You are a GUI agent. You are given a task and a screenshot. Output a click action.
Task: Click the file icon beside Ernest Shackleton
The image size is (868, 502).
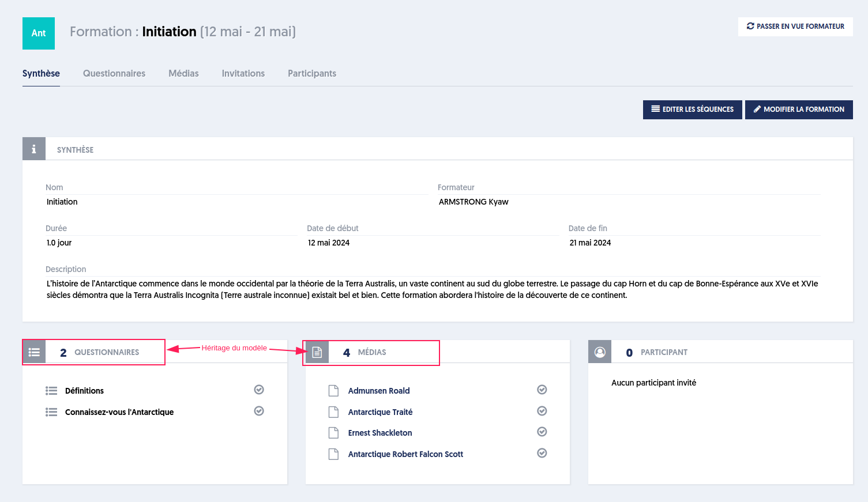coord(333,433)
